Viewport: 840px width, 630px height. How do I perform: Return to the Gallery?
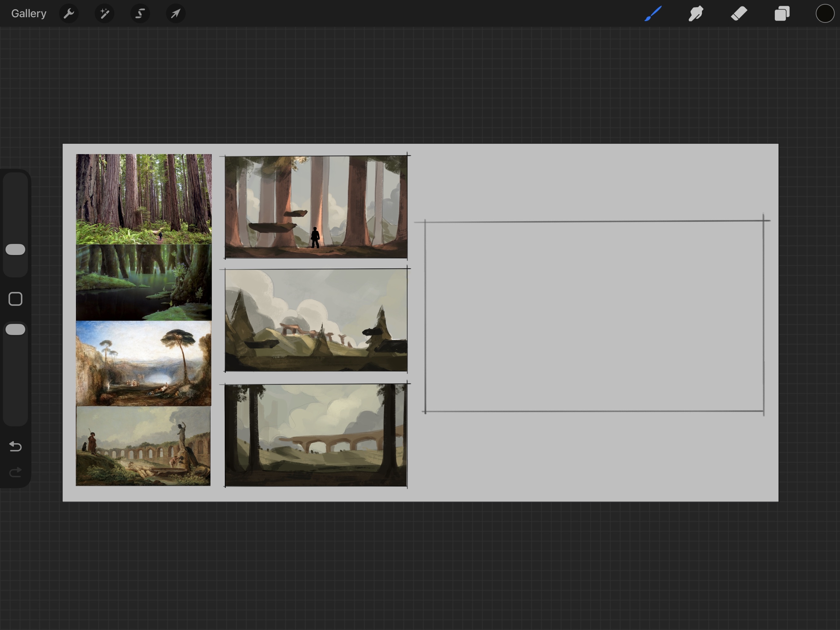click(x=29, y=14)
